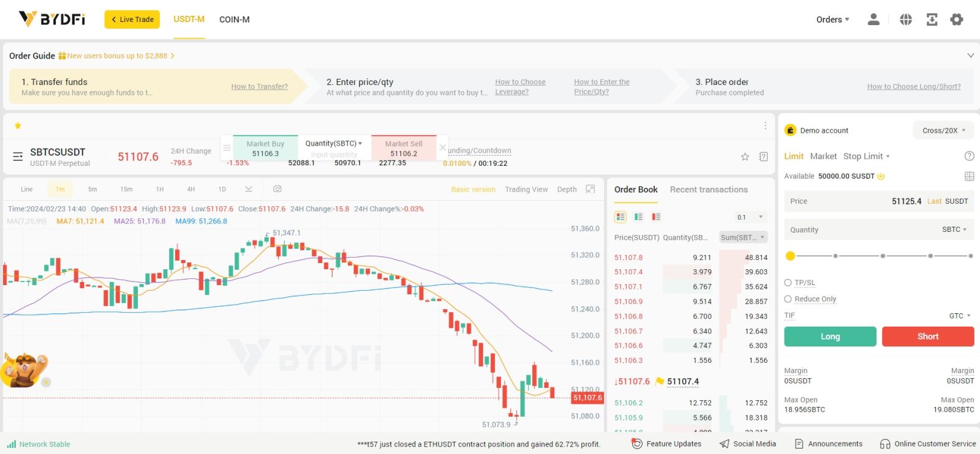980x454 pixels.
Task: Switch chart to Line mode
Action: pos(26,189)
